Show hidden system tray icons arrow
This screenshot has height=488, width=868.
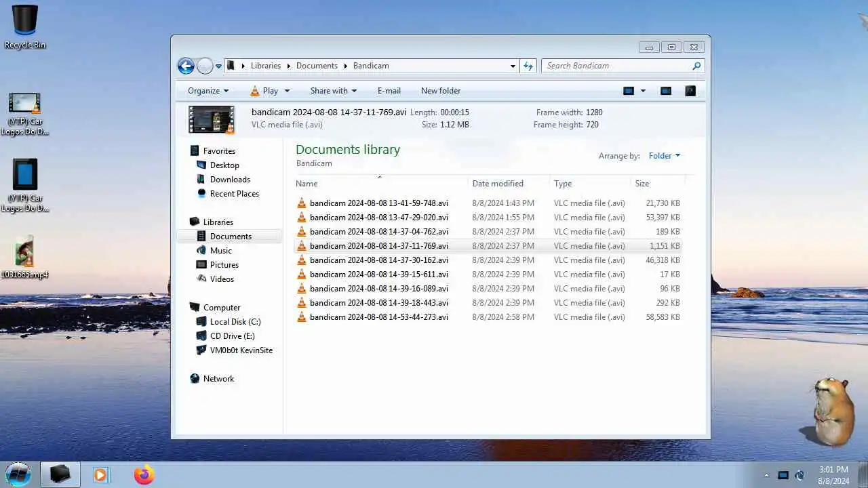[767, 475]
